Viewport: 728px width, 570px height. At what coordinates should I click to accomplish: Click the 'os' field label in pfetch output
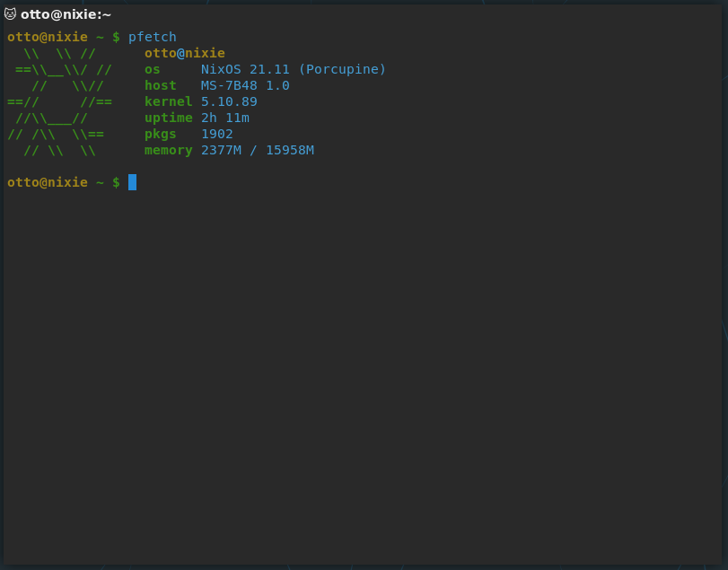(x=152, y=69)
